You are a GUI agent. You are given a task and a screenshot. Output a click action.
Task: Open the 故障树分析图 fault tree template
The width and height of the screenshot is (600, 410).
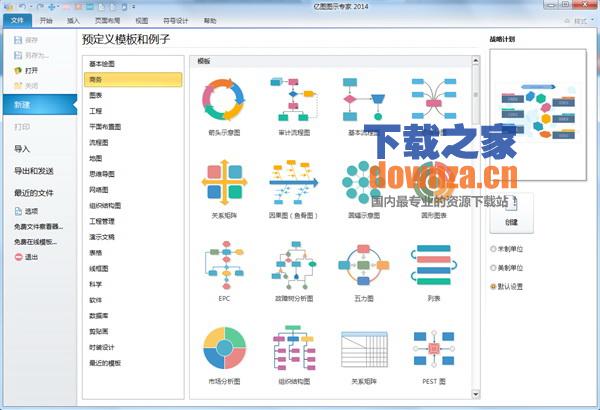tap(293, 265)
